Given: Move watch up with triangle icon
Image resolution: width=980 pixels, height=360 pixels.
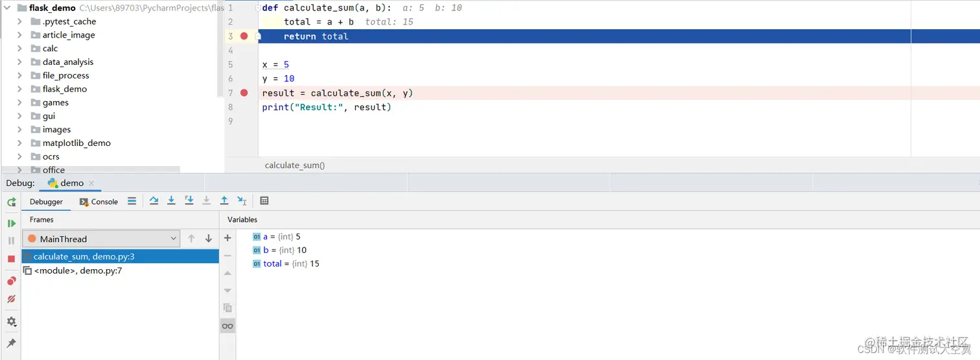Looking at the screenshot, I should point(227,274).
